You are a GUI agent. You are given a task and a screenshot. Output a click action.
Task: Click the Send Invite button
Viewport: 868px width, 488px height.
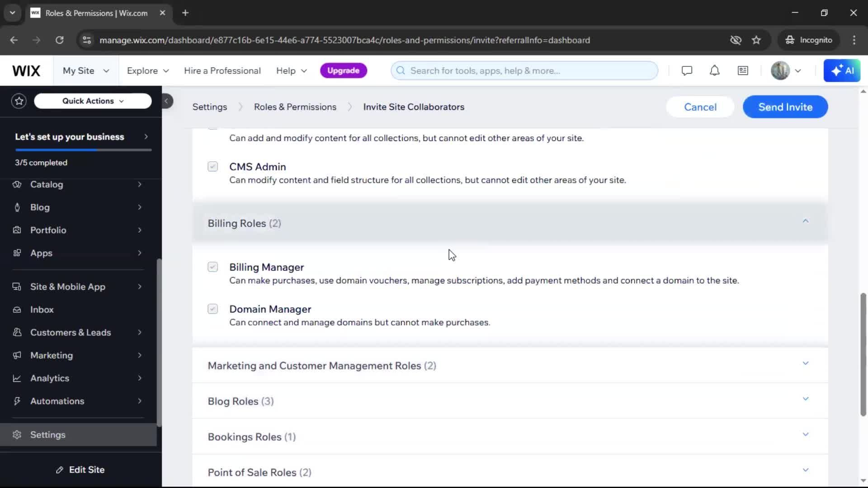[785, 107]
